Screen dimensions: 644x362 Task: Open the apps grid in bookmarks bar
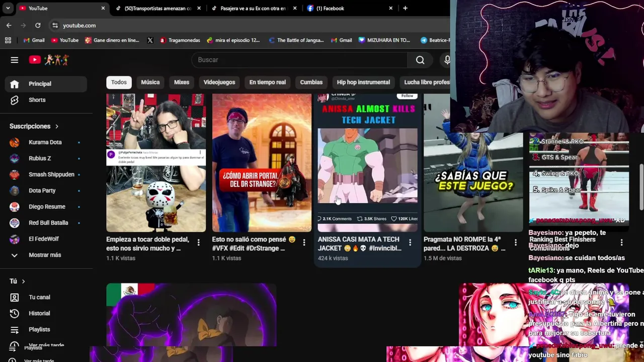[x=8, y=40]
